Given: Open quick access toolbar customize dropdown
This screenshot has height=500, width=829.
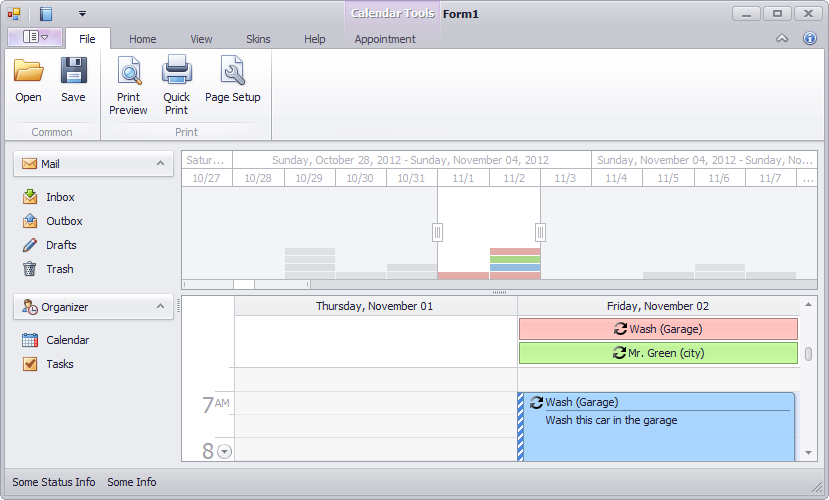Looking at the screenshot, I should click(82, 14).
